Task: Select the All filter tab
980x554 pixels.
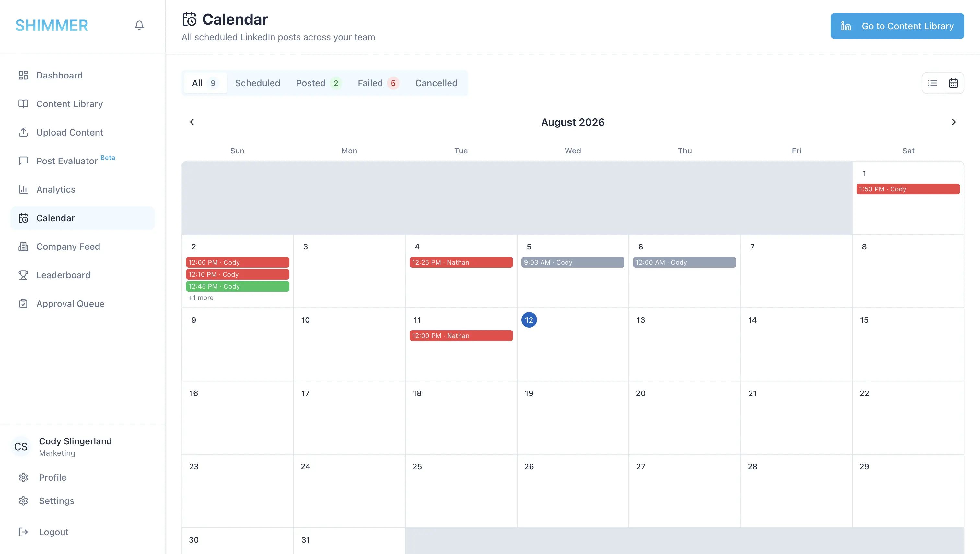Action: tap(205, 83)
